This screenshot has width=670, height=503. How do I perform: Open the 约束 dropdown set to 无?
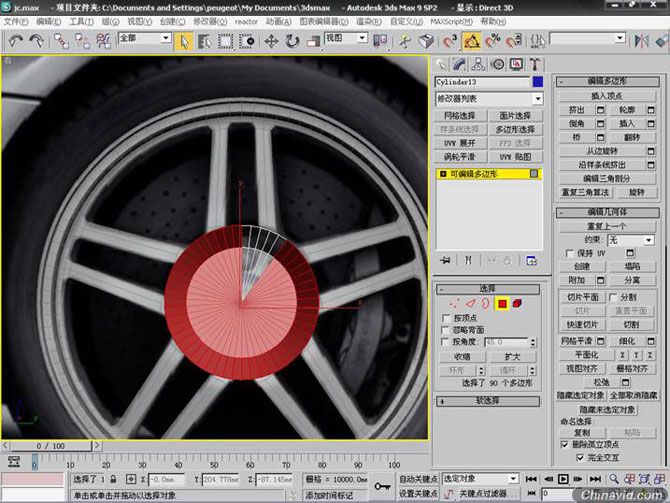tap(631, 240)
